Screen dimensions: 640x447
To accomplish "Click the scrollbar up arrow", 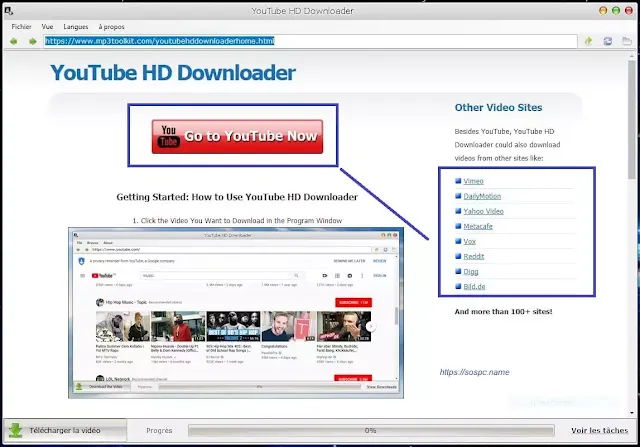I will [x=632, y=56].
